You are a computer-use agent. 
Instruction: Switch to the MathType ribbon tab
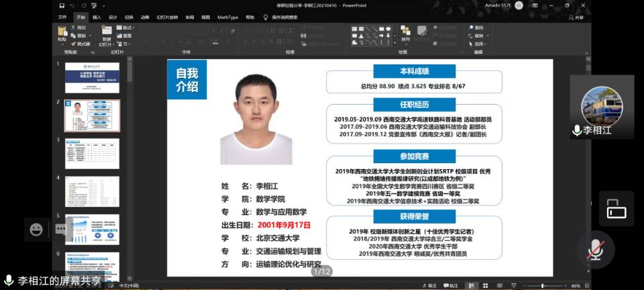click(227, 17)
